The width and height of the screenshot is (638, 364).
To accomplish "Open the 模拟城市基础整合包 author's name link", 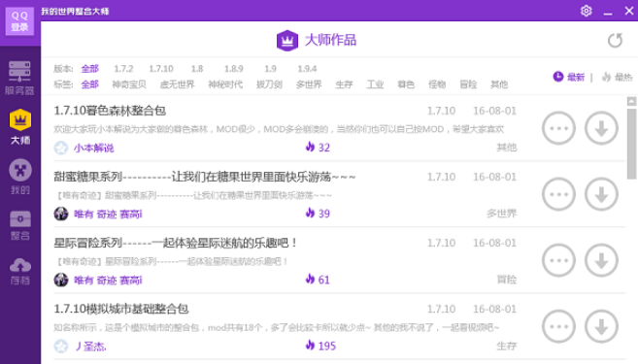I will 90,347.
